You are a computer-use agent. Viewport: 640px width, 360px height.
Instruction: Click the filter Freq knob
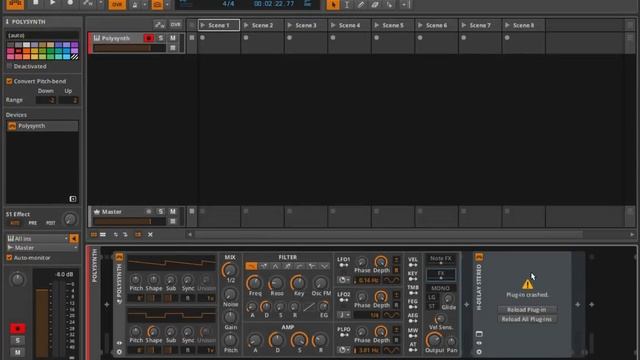click(x=255, y=283)
